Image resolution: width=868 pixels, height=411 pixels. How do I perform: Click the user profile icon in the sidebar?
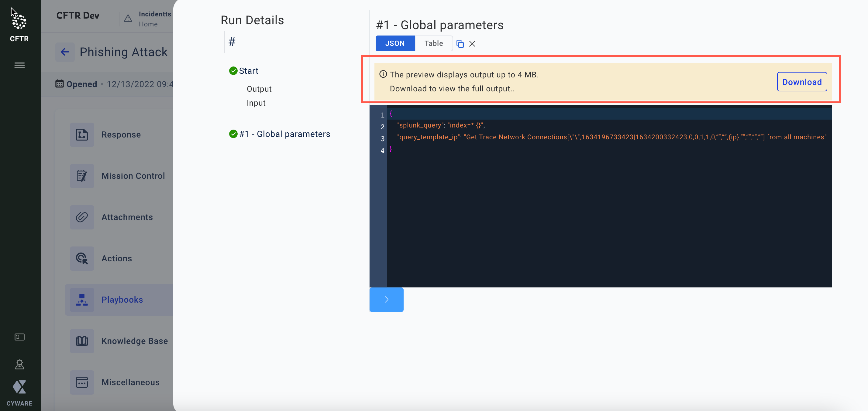(19, 364)
